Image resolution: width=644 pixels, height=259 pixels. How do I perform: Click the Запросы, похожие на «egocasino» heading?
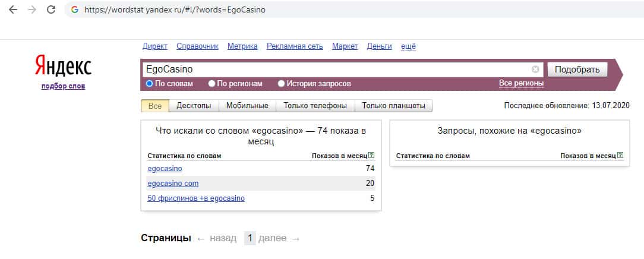pyautogui.click(x=510, y=131)
